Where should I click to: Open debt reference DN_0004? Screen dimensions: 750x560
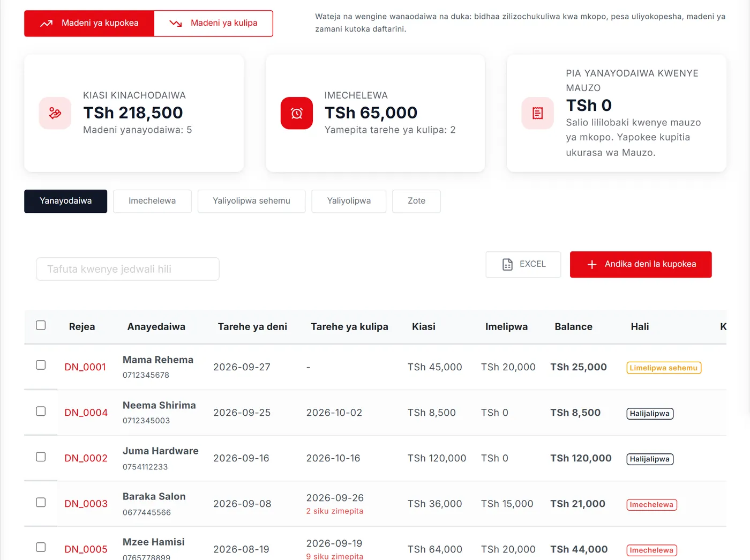(86, 413)
